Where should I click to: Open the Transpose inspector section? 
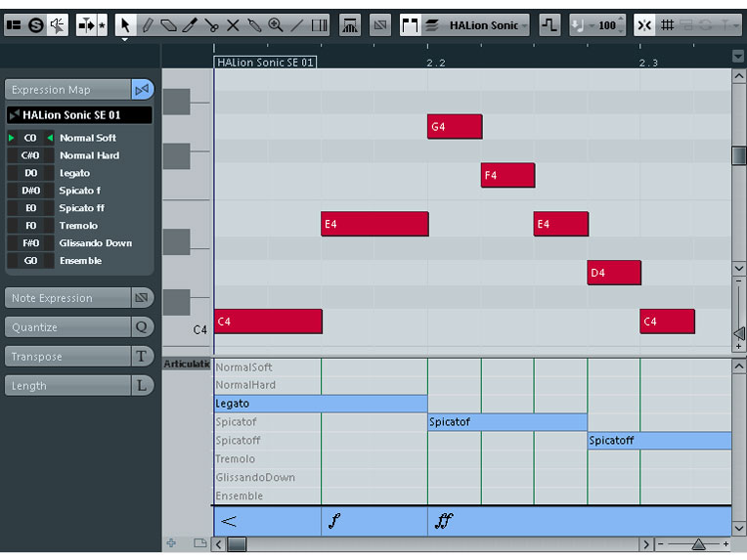pos(67,356)
